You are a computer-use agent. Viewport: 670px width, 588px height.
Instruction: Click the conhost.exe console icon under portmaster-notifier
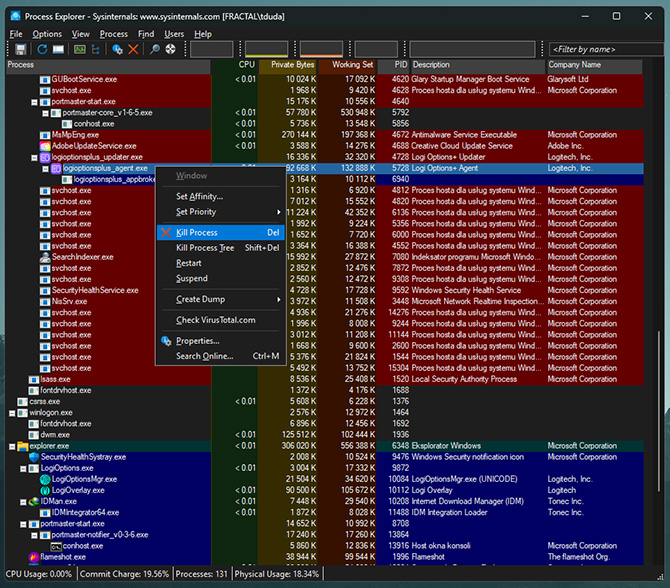56,546
